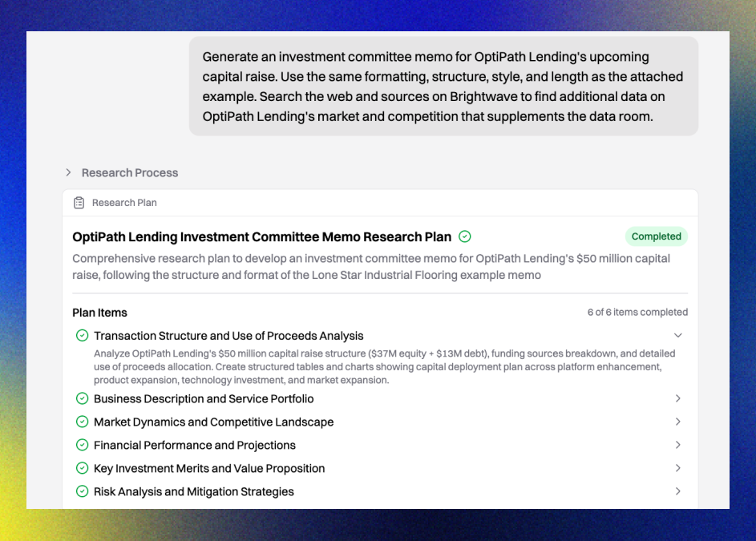Click check icon for Transaction Structure item
The image size is (756, 541).
pos(83,335)
